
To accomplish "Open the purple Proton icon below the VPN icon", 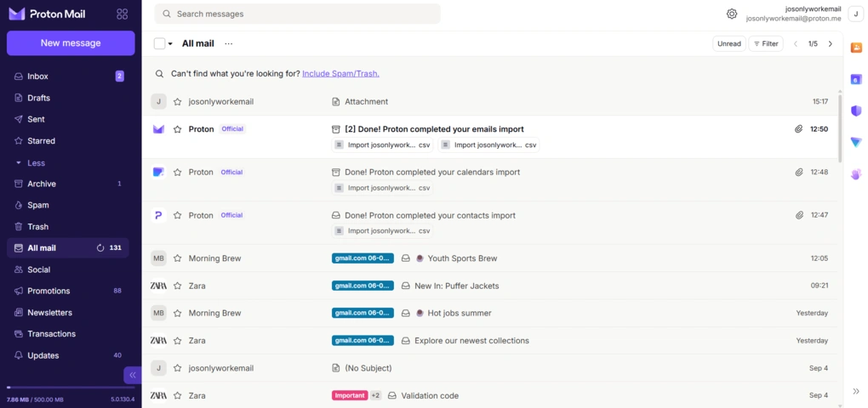I will [856, 174].
